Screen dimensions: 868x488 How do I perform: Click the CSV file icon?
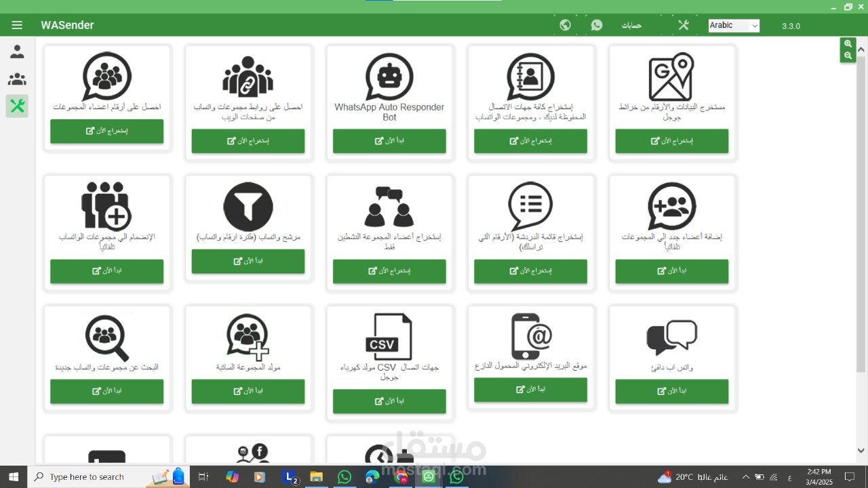(389, 337)
